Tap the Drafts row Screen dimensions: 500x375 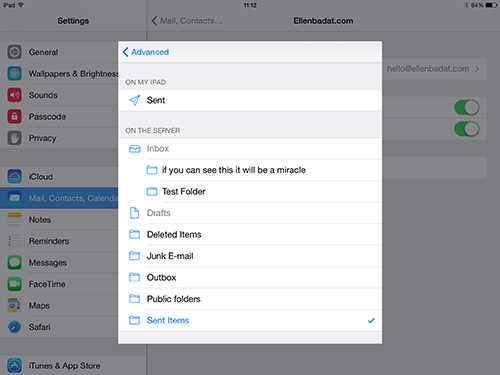point(250,213)
